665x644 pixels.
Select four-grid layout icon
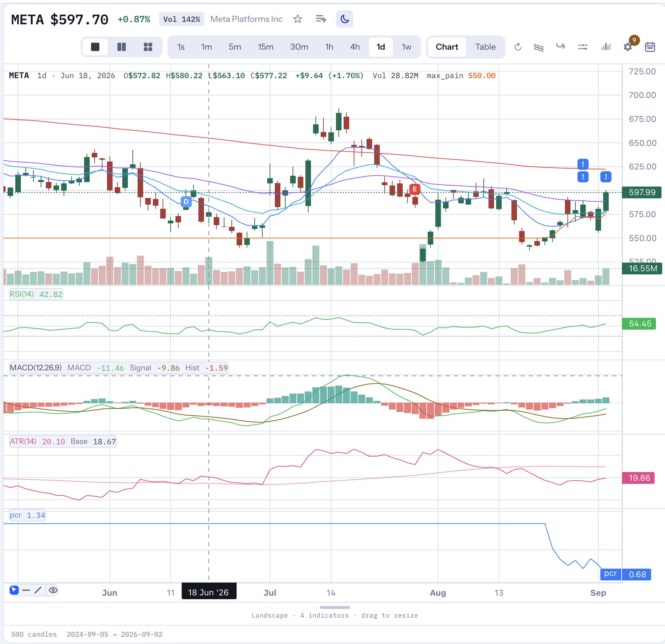148,47
